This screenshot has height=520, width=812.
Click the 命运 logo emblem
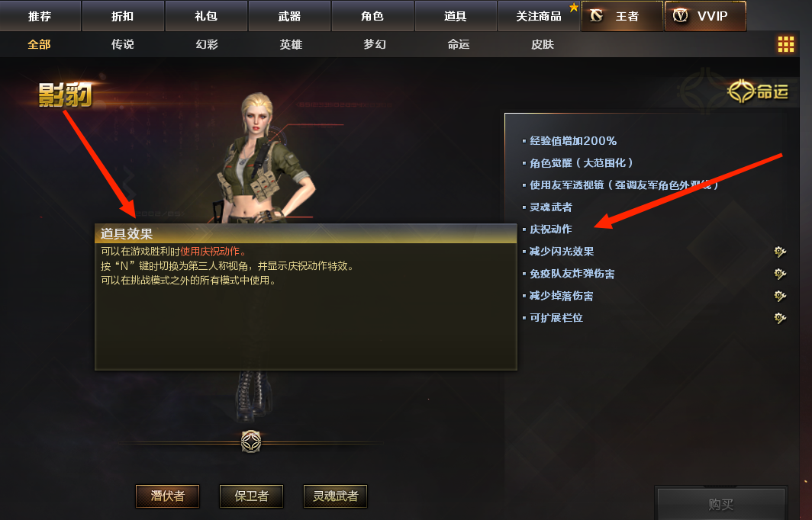(x=758, y=91)
